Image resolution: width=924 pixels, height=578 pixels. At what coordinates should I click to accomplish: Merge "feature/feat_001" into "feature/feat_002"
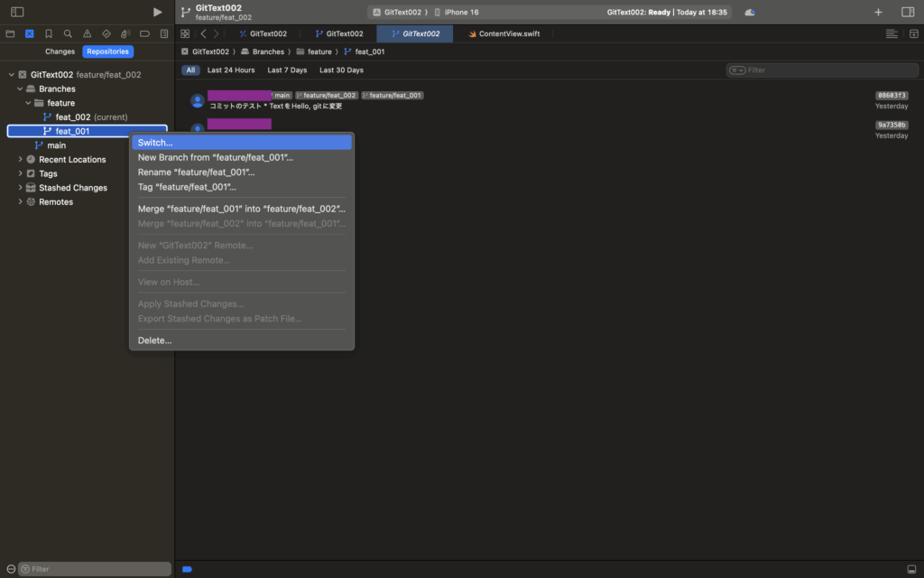click(242, 209)
